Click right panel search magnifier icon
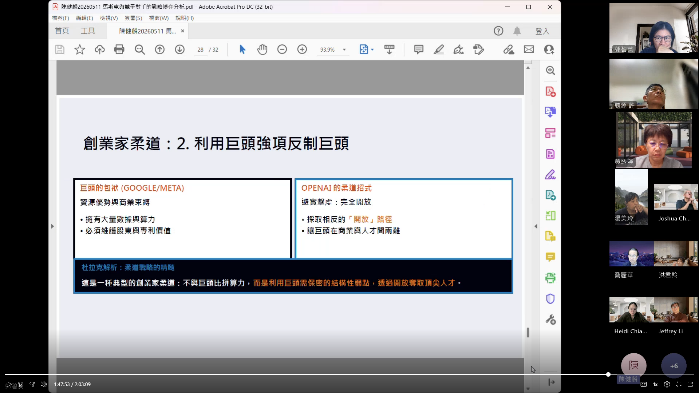 pyautogui.click(x=550, y=70)
